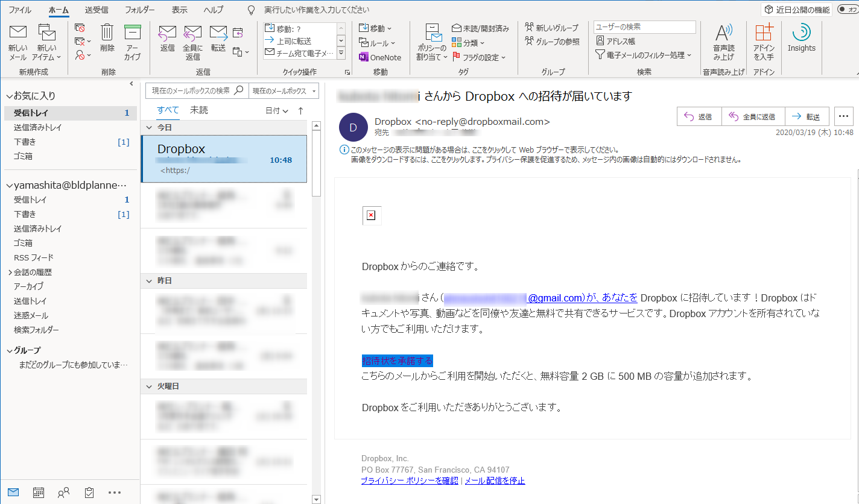Switch to Tasks view icon
The height and width of the screenshot is (504, 859).
point(89,493)
